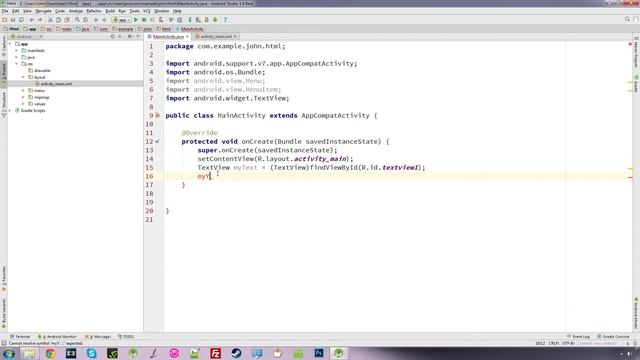The height and width of the screenshot is (360, 640).
Task: Click the import android.widget.TextView line
Action: (x=227, y=98)
